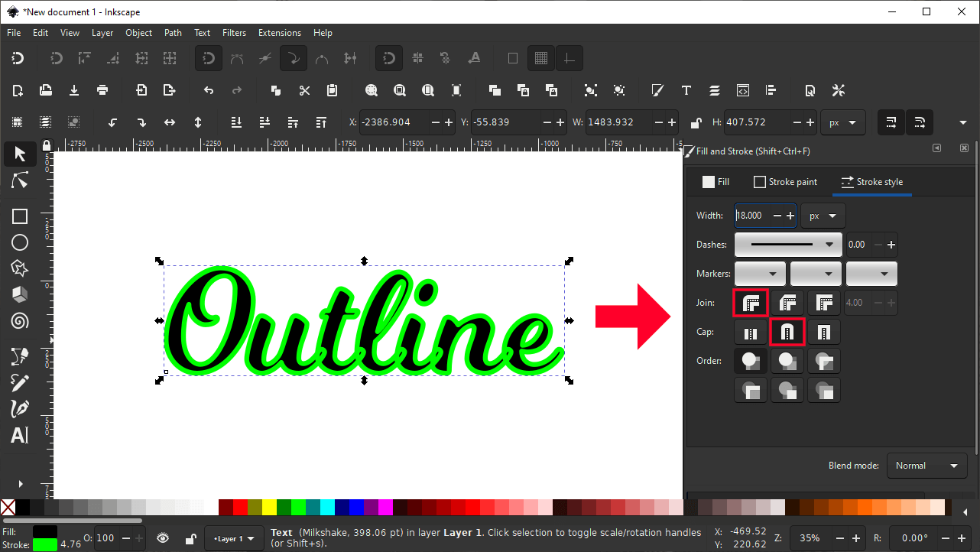Click the Import file icon
This screenshot has width=980, height=552.
pyautogui.click(x=141, y=90)
